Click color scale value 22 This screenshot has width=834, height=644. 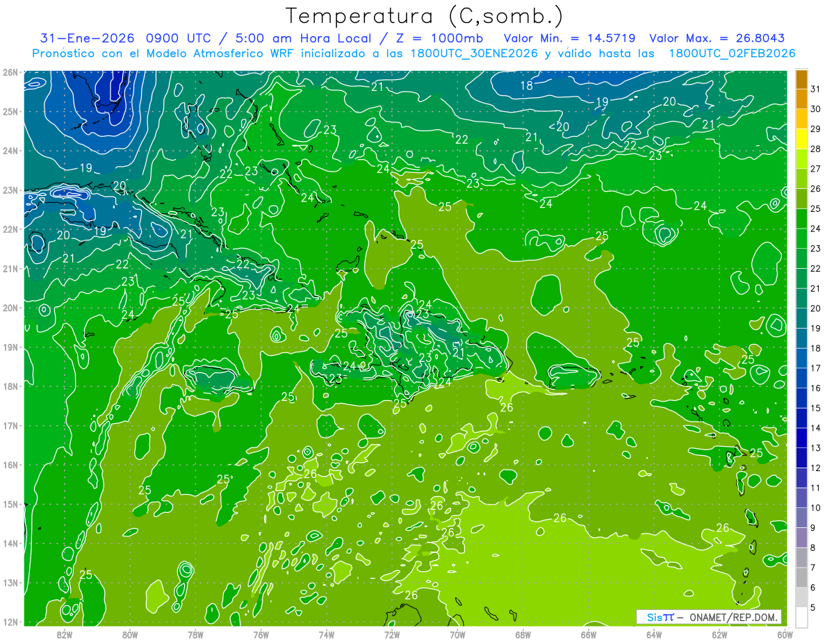[x=816, y=268]
